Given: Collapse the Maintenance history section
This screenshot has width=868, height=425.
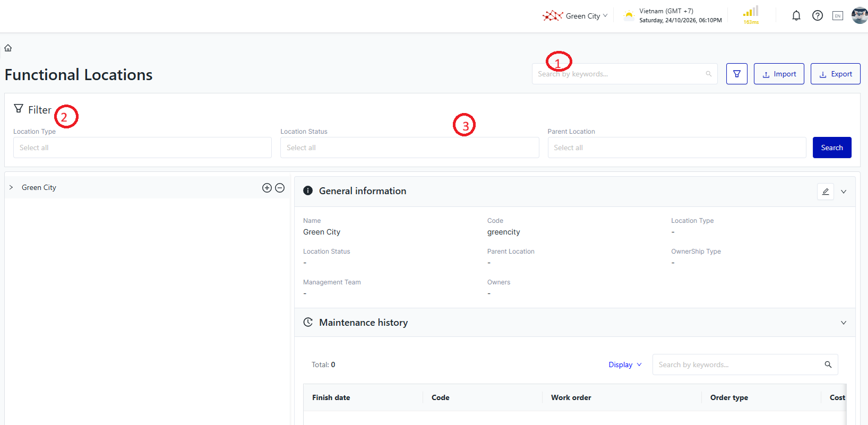Looking at the screenshot, I should [x=844, y=323].
